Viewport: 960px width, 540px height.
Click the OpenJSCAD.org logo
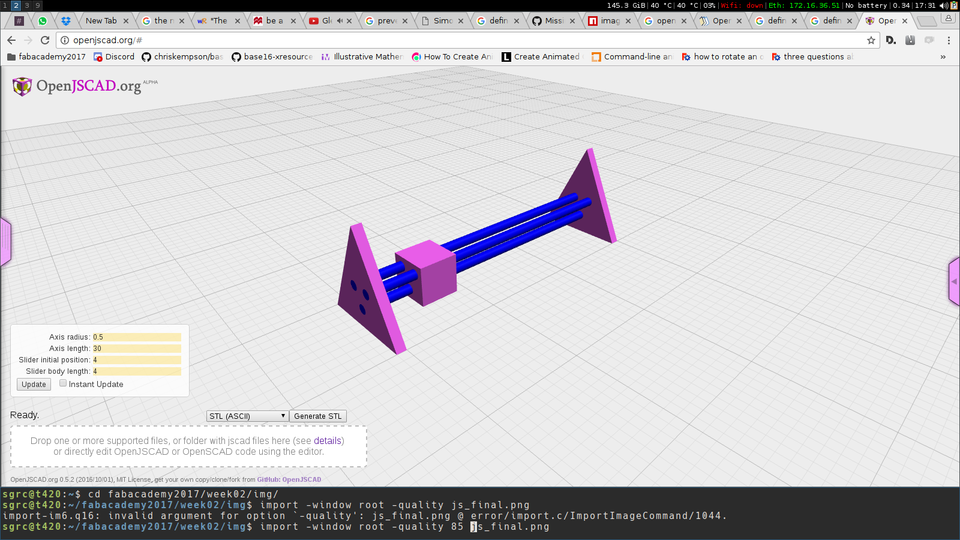pyautogui.click(x=84, y=86)
